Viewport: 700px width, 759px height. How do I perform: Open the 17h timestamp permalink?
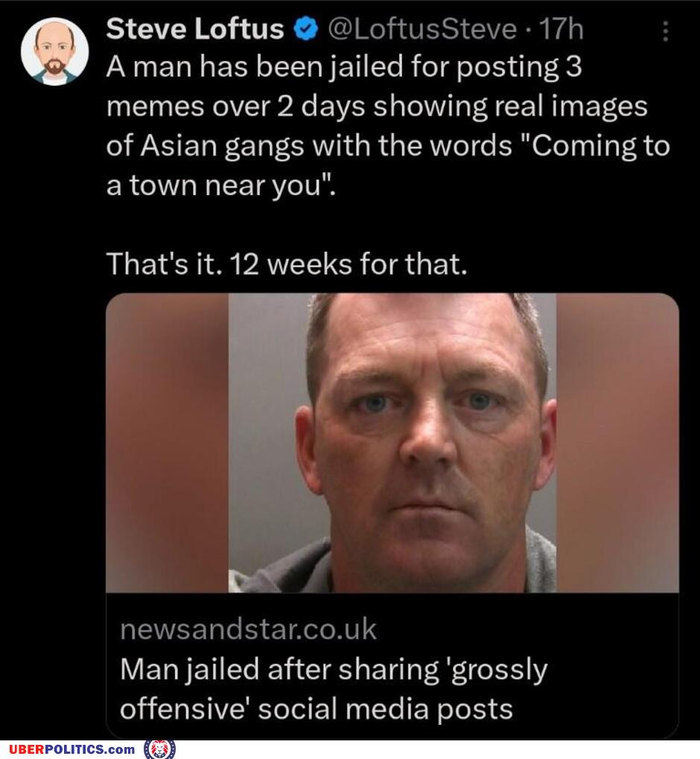[x=561, y=29]
